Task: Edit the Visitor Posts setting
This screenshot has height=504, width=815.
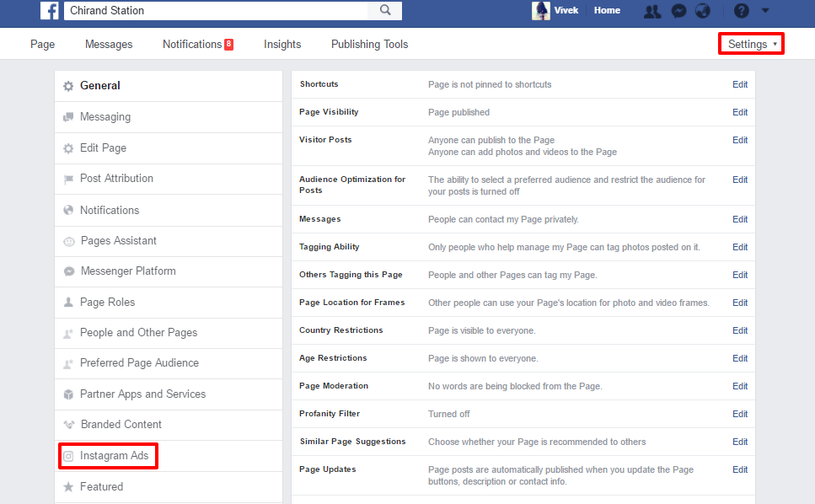Action: click(740, 140)
